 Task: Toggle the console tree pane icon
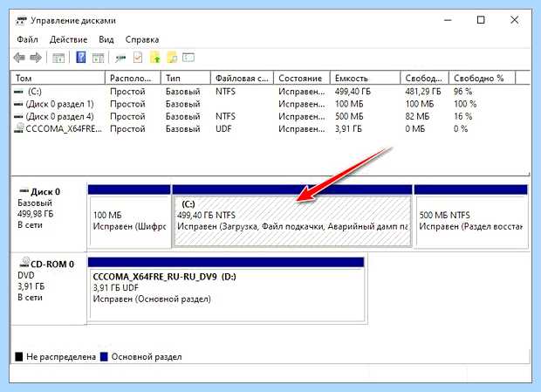coord(58,58)
